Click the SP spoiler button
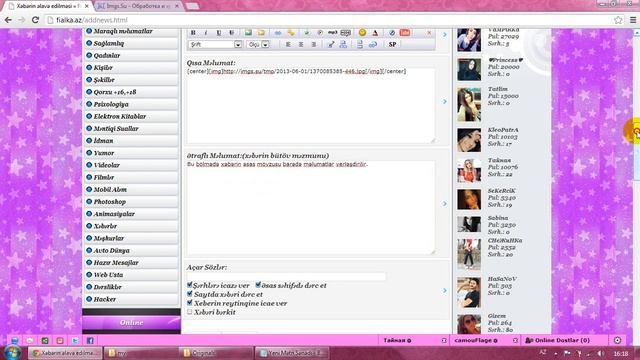 [x=392, y=44]
